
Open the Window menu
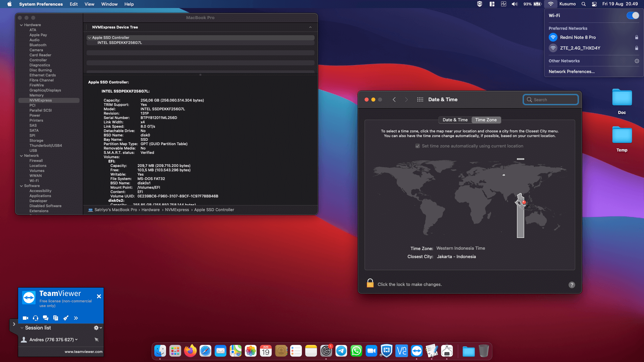(109, 4)
